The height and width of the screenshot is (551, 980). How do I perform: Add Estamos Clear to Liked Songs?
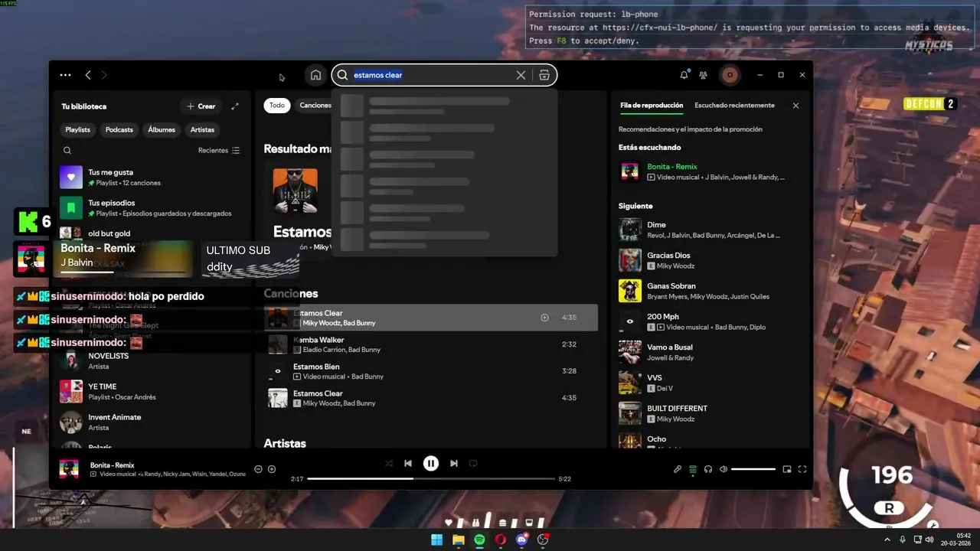[x=544, y=318]
